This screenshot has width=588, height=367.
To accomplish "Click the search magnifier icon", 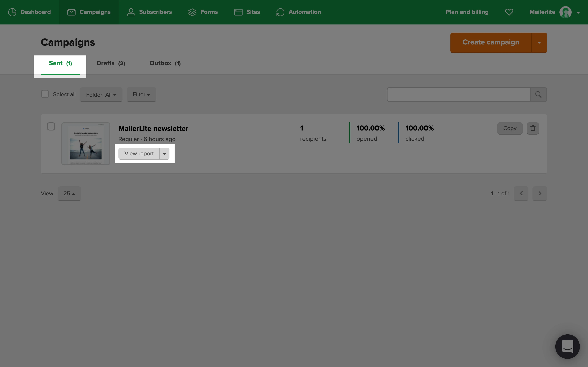I will 538,94.
